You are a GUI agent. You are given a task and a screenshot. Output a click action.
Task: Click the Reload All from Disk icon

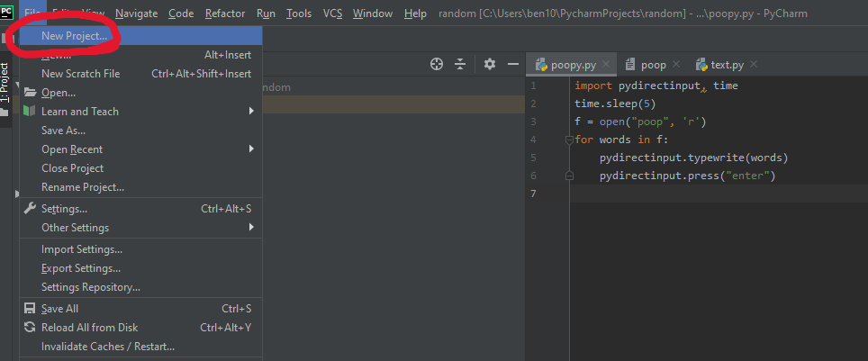tap(30, 327)
